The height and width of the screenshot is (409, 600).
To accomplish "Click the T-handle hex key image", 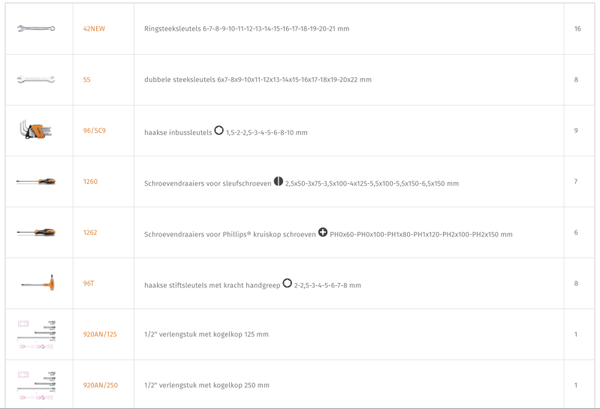I will click(36, 284).
